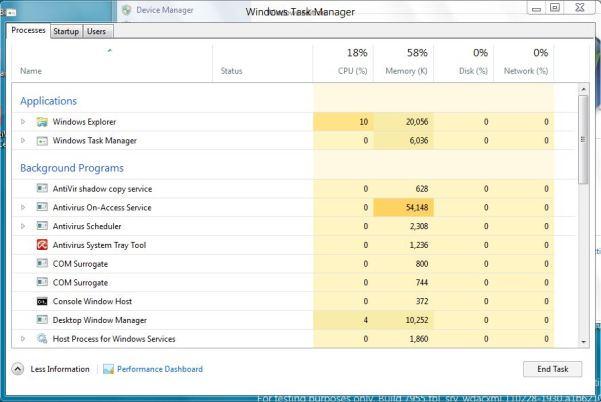Click the scrollbar up arrow in process list

[x=583, y=89]
